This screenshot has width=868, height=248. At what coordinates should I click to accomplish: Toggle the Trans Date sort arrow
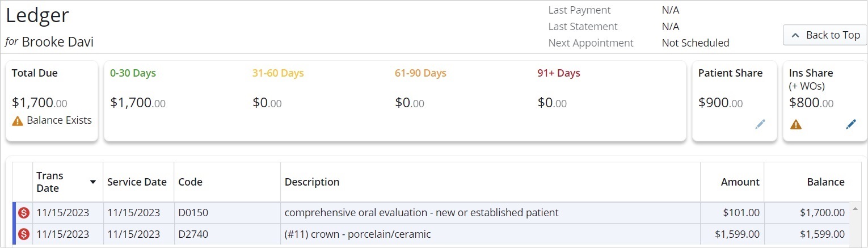click(93, 182)
